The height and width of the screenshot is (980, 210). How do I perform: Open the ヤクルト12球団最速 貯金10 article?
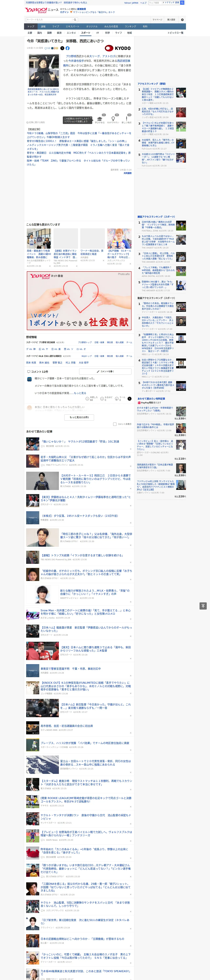click(x=80, y=442)
